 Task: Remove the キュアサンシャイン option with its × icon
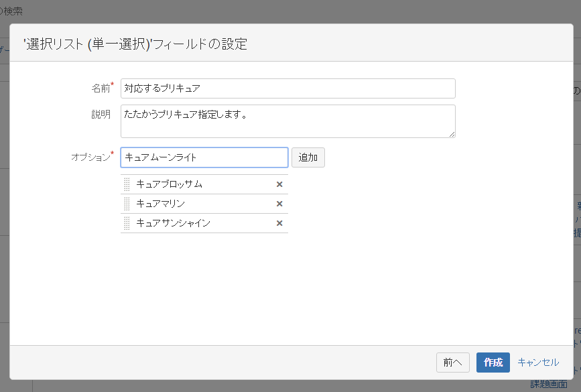point(279,222)
